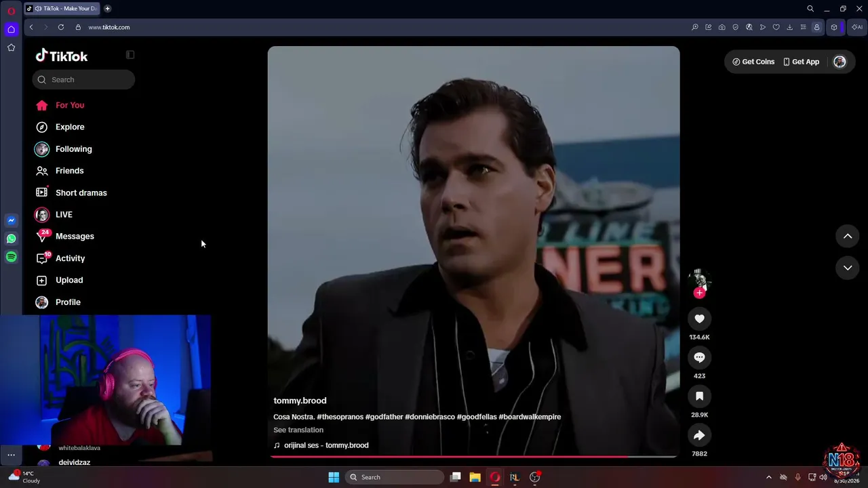Image resolution: width=868 pixels, height=488 pixels.
Task: Open comments on the video (423)
Action: 699,357
